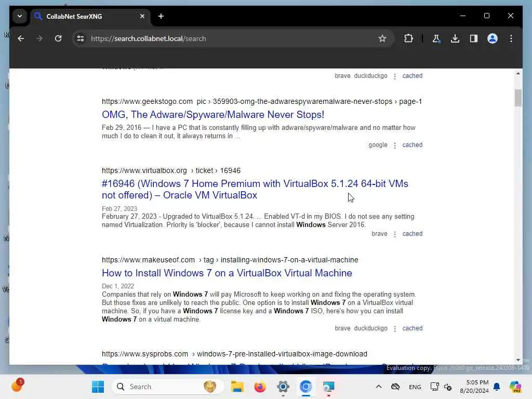Expand the tab search dropdown arrow
The width and height of the screenshot is (532, 399).
click(x=20, y=16)
